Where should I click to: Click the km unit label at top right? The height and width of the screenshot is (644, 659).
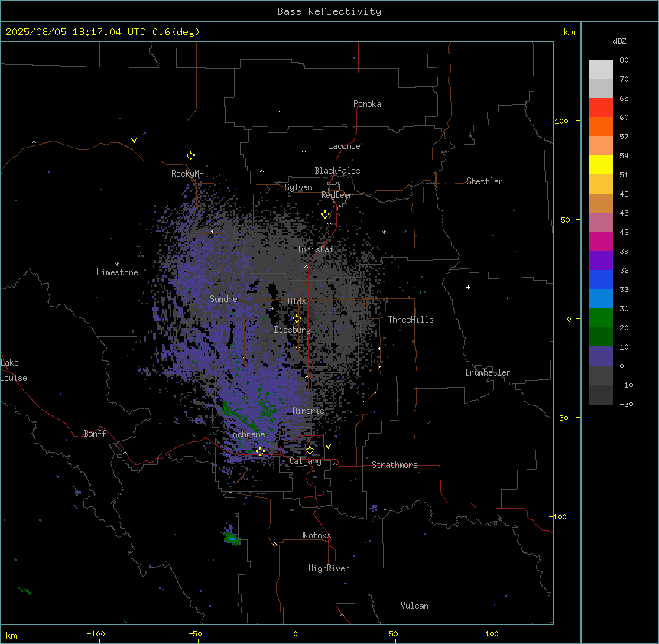tap(569, 32)
